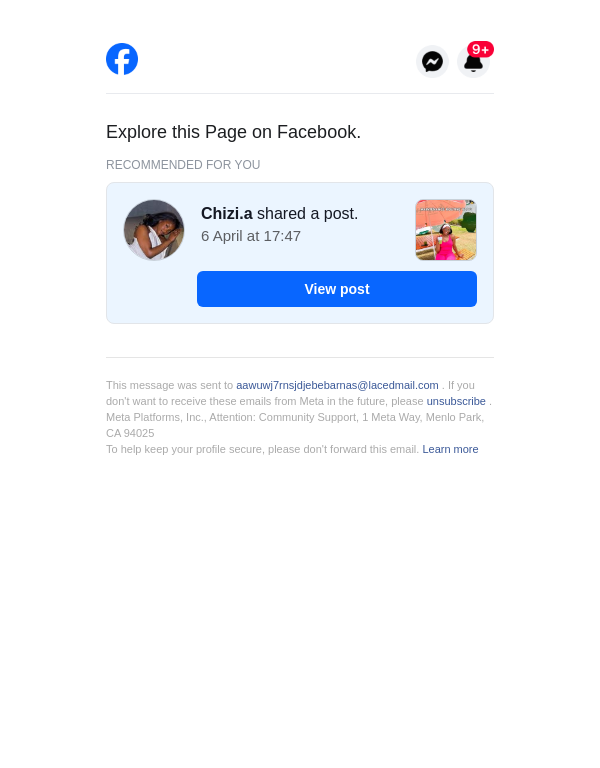Click the 6 April at 17:47 timestamp
The height and width of the screenshot is (768, 600).
point(251,236)
